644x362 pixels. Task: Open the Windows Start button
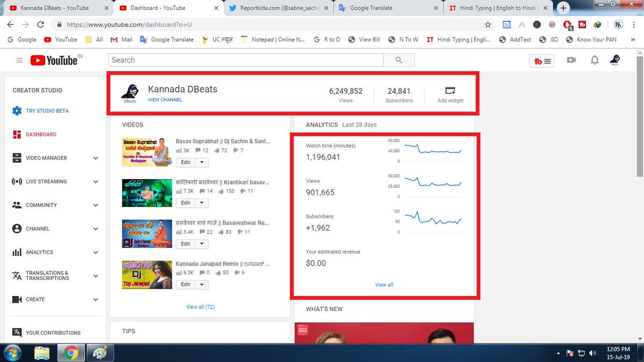pos(12,353)
